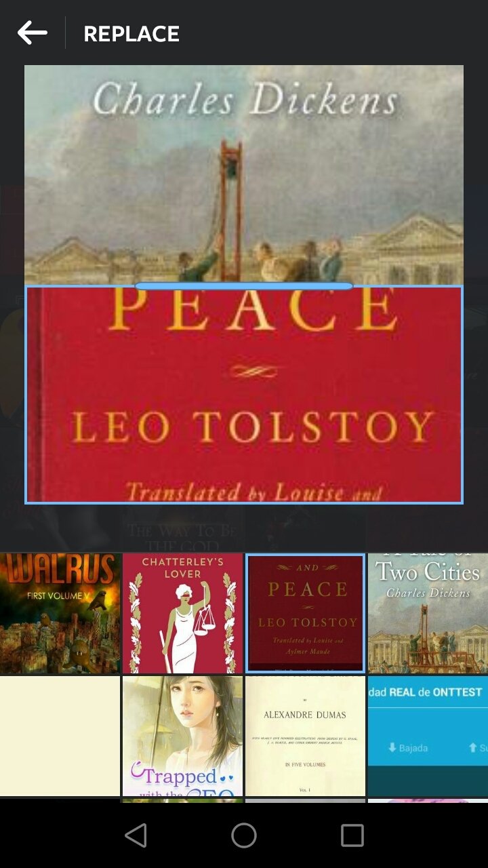Tap the Android home circle button
This screenshot has height=868, width=488.
coord(244,835)
